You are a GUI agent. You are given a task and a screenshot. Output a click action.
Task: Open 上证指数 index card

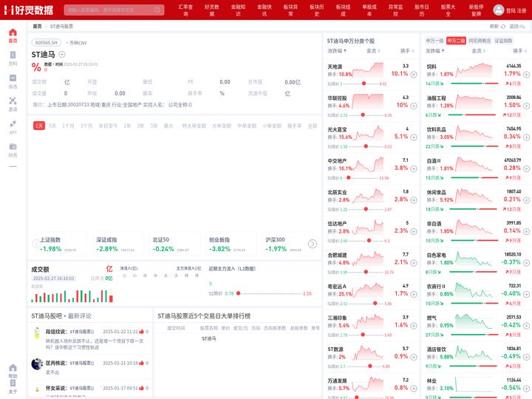[61, 245]
